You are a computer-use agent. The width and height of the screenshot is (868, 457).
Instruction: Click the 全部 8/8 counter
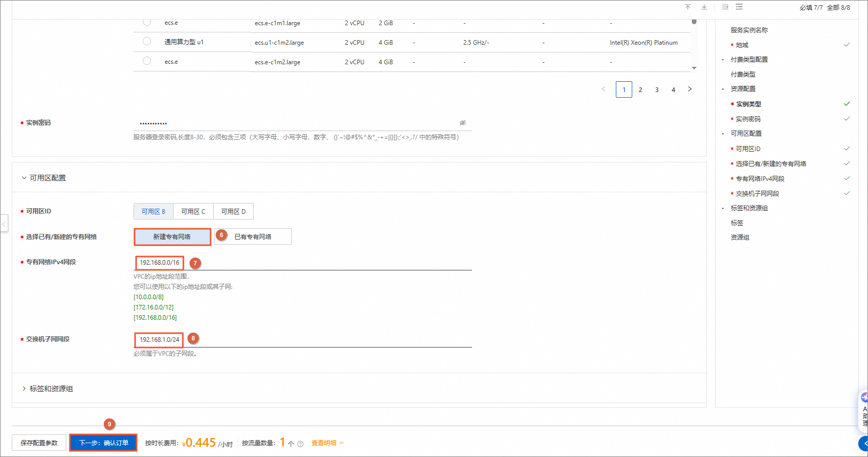(x=838, y=8)
